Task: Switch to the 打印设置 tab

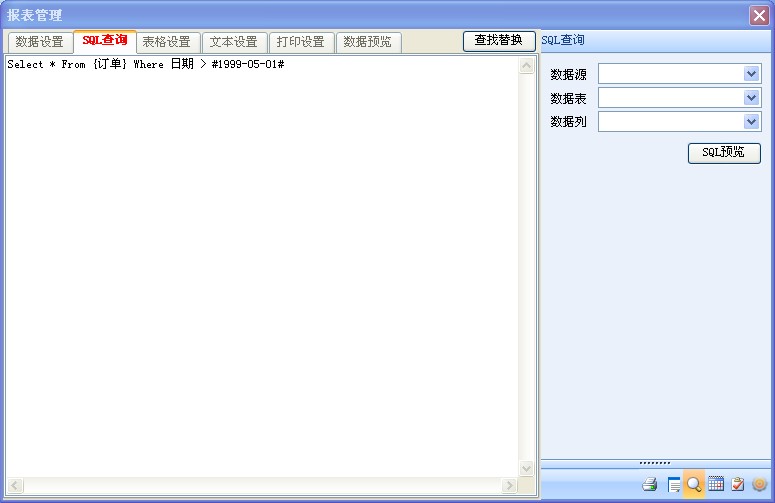Action: (x=301, y=42)
